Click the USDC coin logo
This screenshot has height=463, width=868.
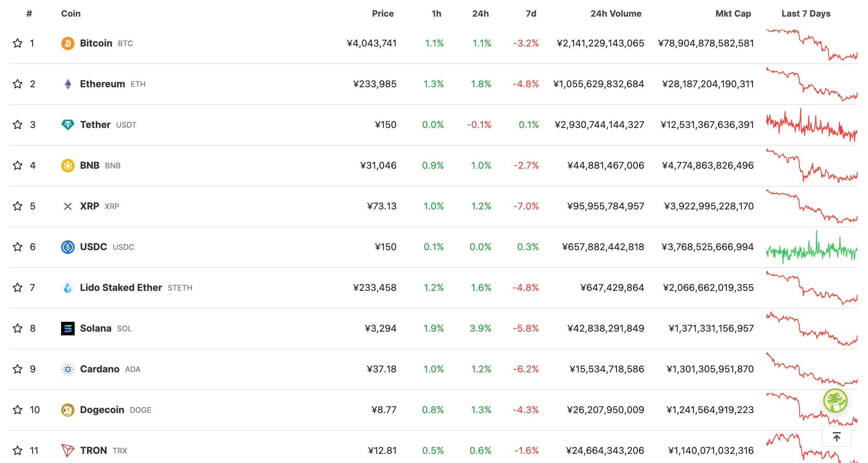(68, 247)
